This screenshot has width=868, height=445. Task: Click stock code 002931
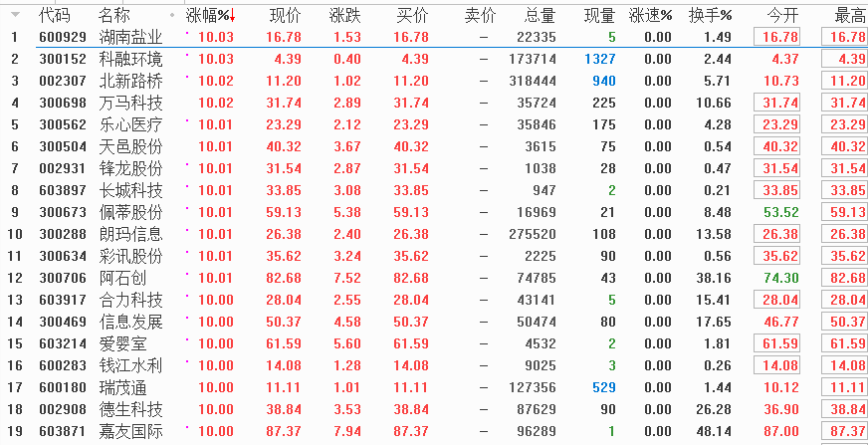click(x=63, y=169)
